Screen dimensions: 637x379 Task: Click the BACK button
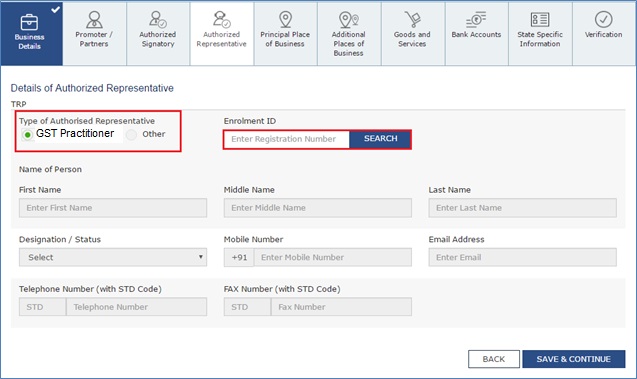click(x=494, y=359)
